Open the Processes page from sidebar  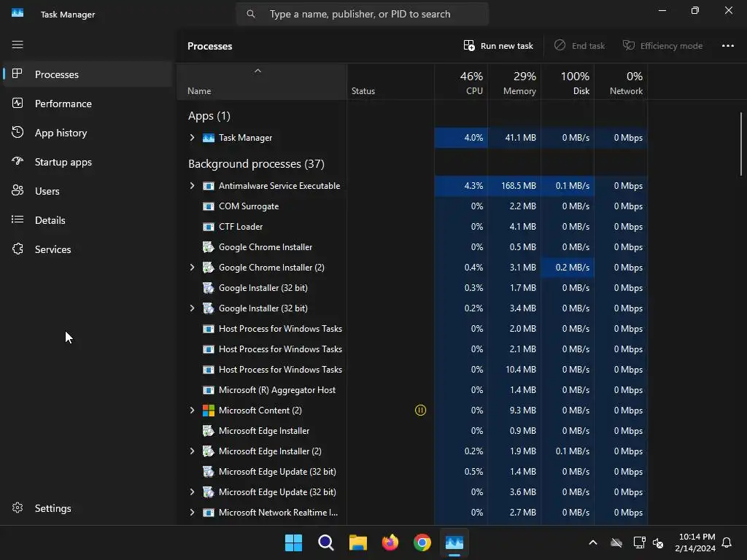pyautogui.click(x=88, y=74)
